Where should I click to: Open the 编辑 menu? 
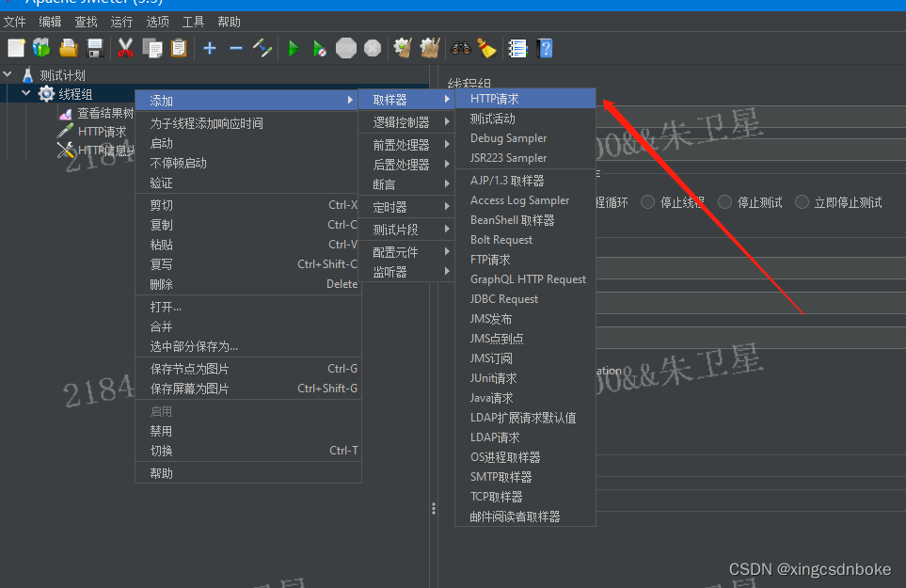(50, 22)
